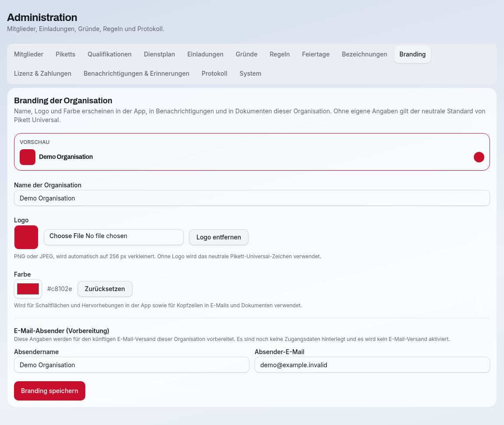Click the VORSCHAU label
Viewport: 504px width, 425px height.
[x=35, y=142]
